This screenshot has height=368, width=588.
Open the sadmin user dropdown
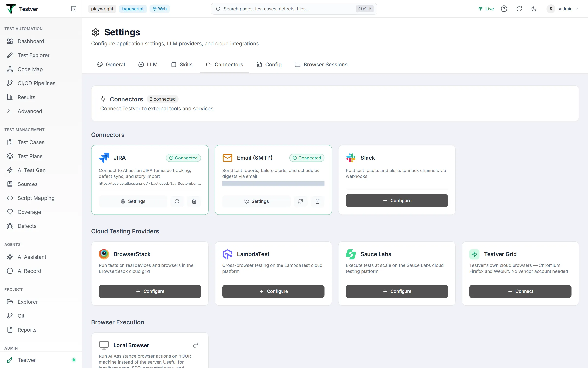563,9
